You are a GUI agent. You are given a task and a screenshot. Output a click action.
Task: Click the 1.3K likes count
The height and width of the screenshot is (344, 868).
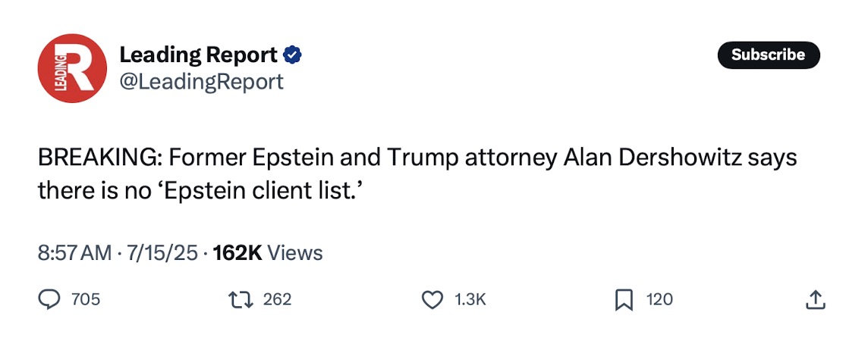(x=470, y=300)
